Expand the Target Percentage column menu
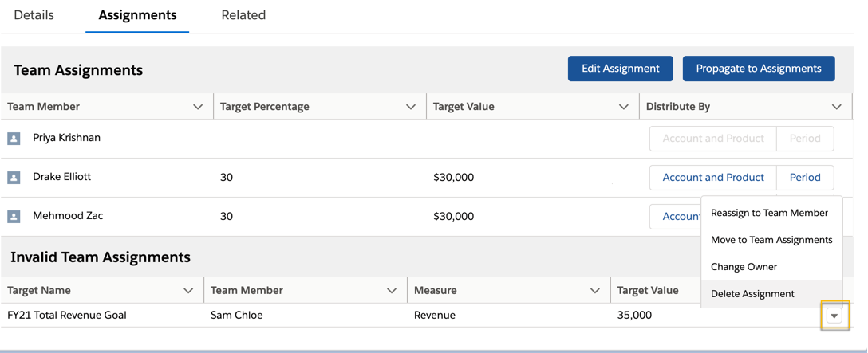This screenshot has width=868, height=353. pyautogui.click(x=411, y=107)
